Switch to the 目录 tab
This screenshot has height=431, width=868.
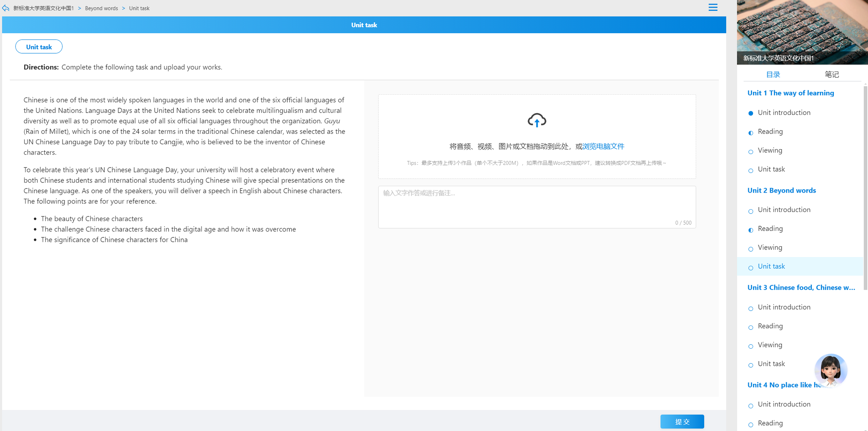773,74
